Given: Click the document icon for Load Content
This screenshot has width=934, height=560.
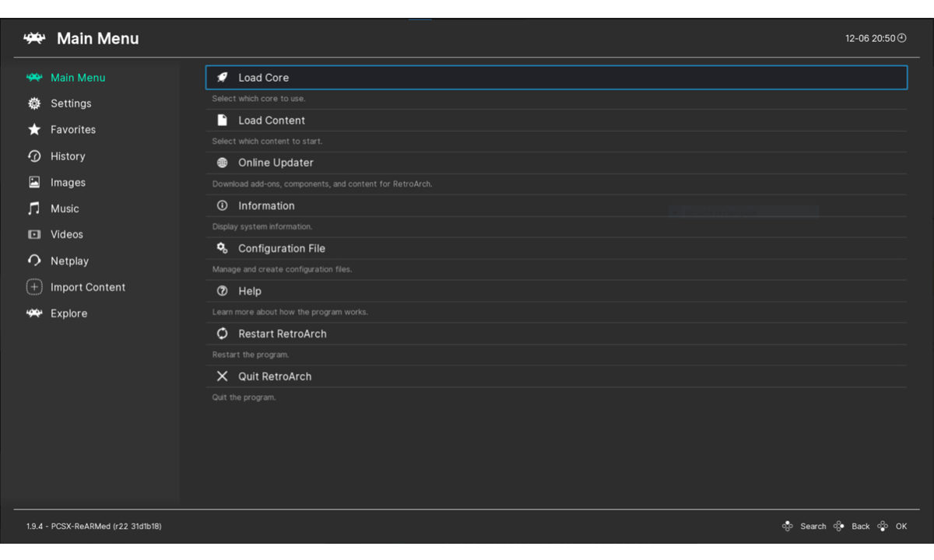Looking at the screenshot, I should pos(222,121).
